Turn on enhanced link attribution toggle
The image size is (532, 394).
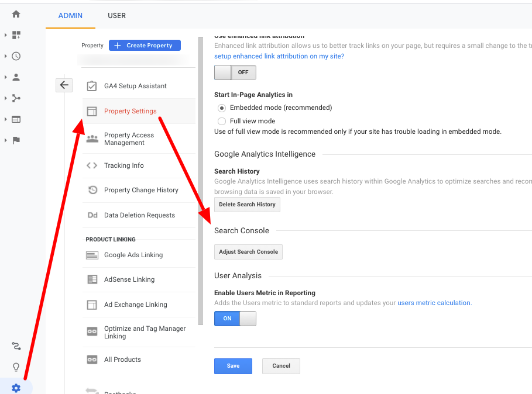coord(235,72)
